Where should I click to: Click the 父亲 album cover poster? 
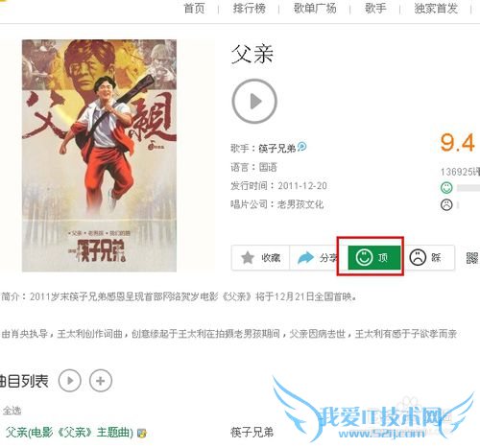(99, 155)
